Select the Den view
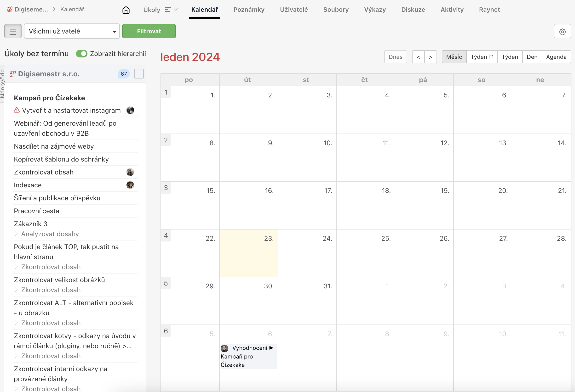The width and height of the screenshot is (575, 392). point(532,57)
